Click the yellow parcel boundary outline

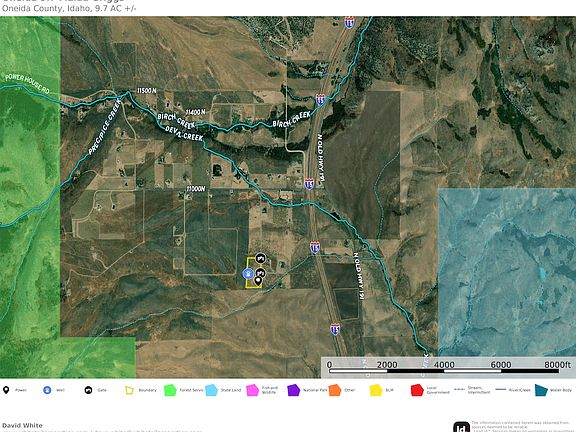(254, 273)
